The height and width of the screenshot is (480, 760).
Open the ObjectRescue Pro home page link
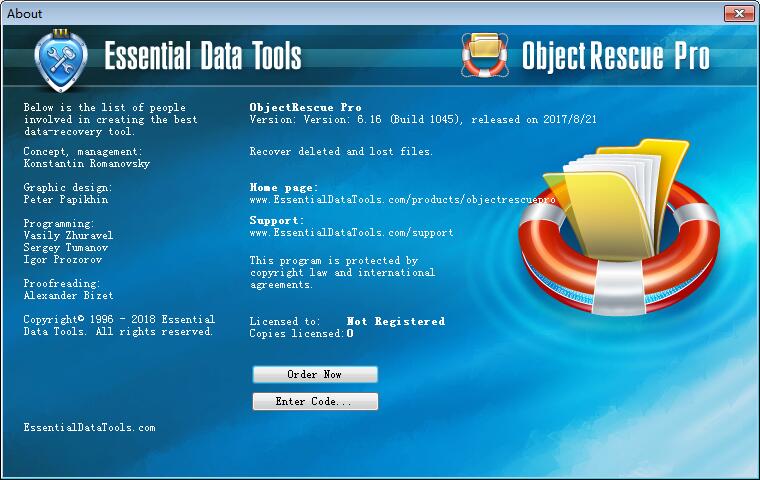coord(402,200)
